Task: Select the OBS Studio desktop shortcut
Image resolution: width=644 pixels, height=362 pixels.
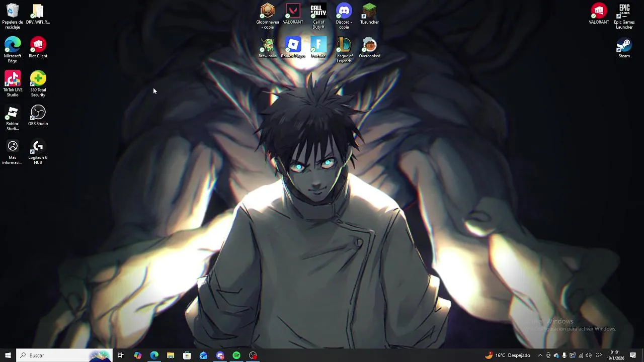Action: click(38, 115)
